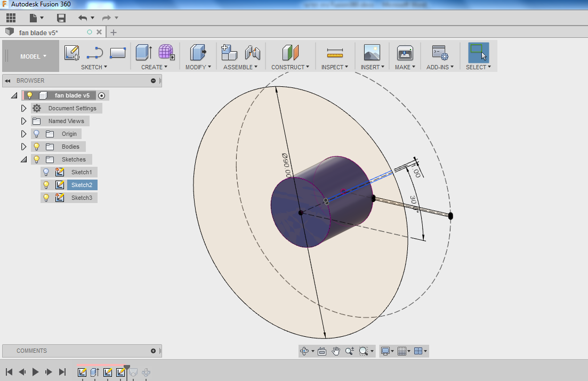Select the Rectangle sketch tool
Screen dimensions: 588x381
pyautogui.click(x=118, y=53)
